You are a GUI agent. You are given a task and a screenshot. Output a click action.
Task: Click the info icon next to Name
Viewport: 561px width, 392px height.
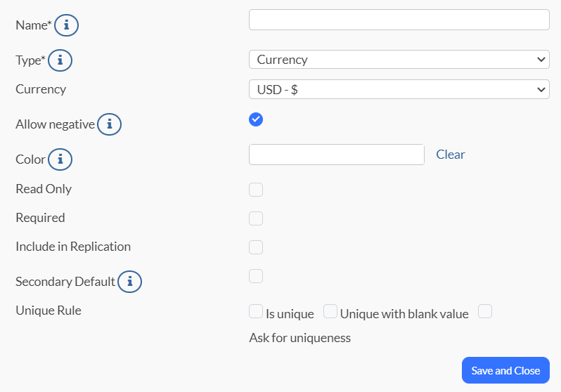67,26
